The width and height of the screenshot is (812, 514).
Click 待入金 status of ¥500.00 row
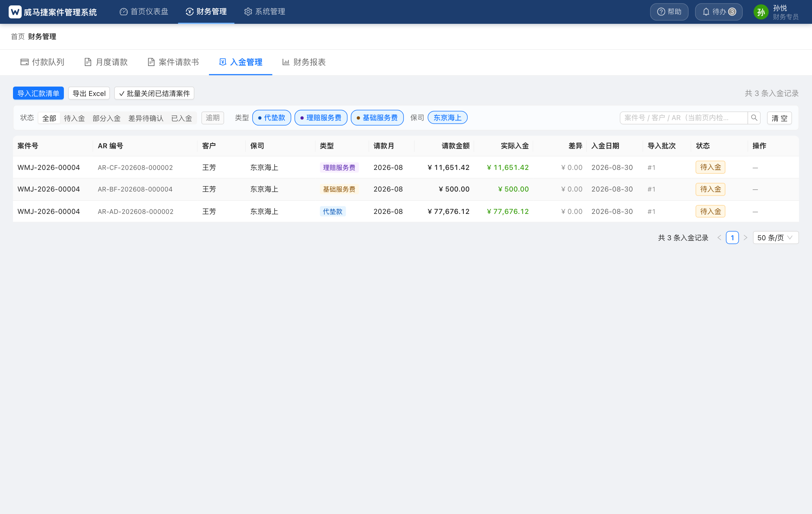710,189
